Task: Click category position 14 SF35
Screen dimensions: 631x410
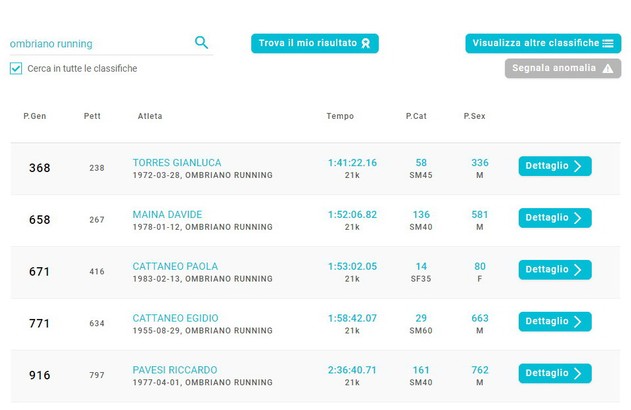Action: coord(421,272)
